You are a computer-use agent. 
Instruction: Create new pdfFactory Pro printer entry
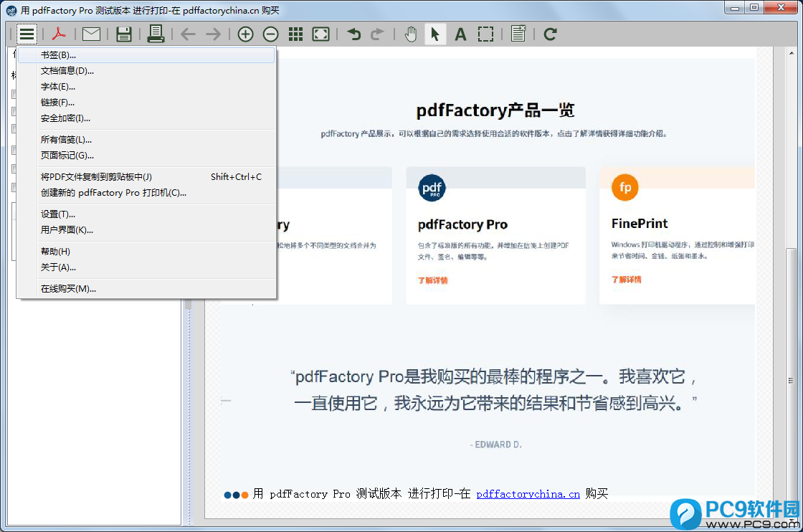[x=146, y=193]
